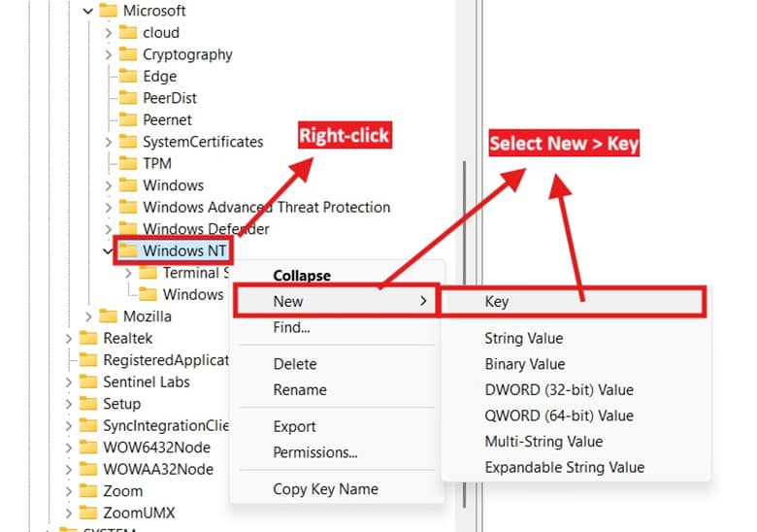Expand the Mozilla key chevron
Image resolution: width=757 pixels, height=532 pixels.
(89, 316)
